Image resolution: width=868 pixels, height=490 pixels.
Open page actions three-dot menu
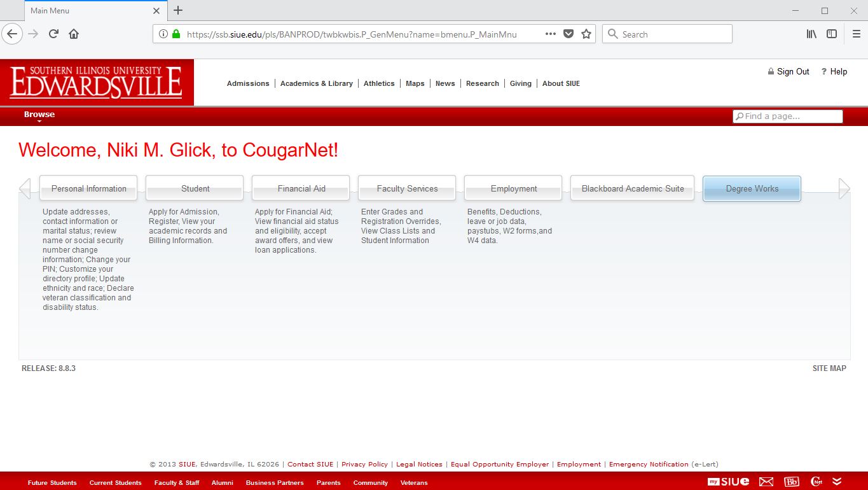(x=551, y=34)
